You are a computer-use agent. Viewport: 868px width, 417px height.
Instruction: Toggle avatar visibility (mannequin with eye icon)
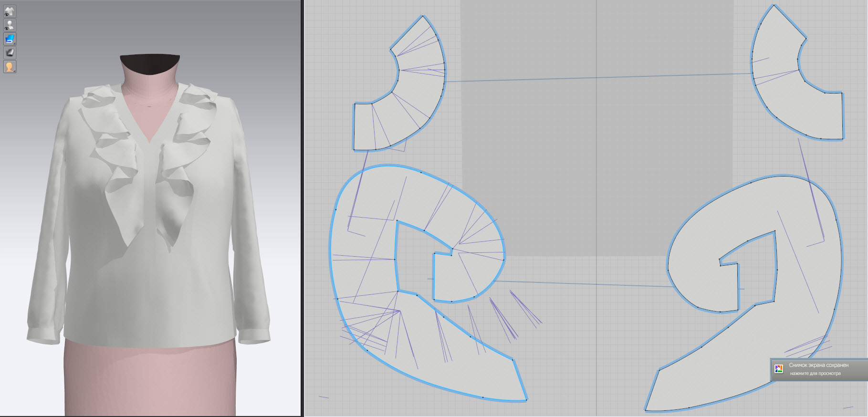(x=10, y=25)
